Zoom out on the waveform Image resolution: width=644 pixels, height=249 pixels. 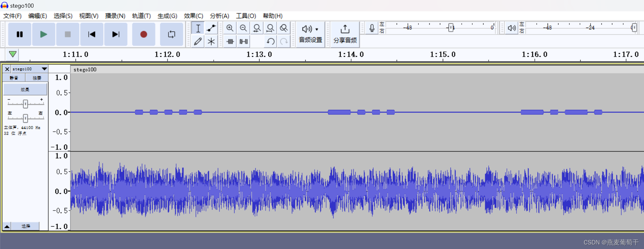pyautogui.click(x=243, y=28)
